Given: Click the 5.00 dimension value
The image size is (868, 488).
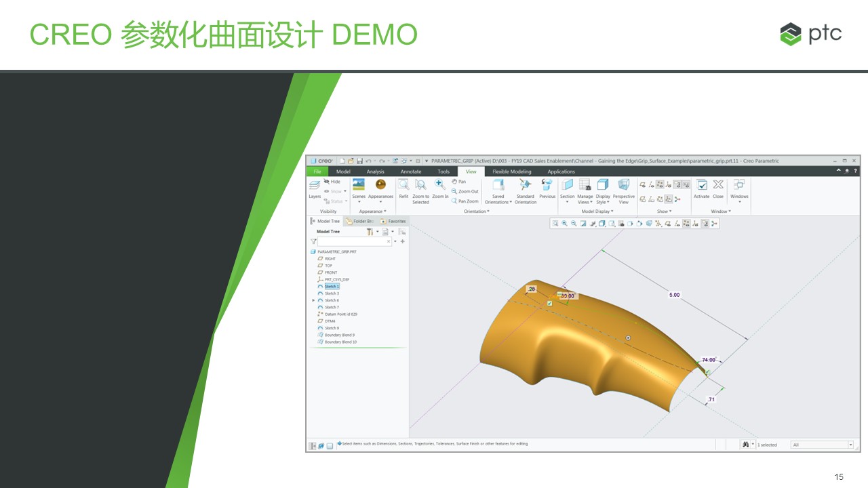Looking at the screenshot, I should point(674,295).
